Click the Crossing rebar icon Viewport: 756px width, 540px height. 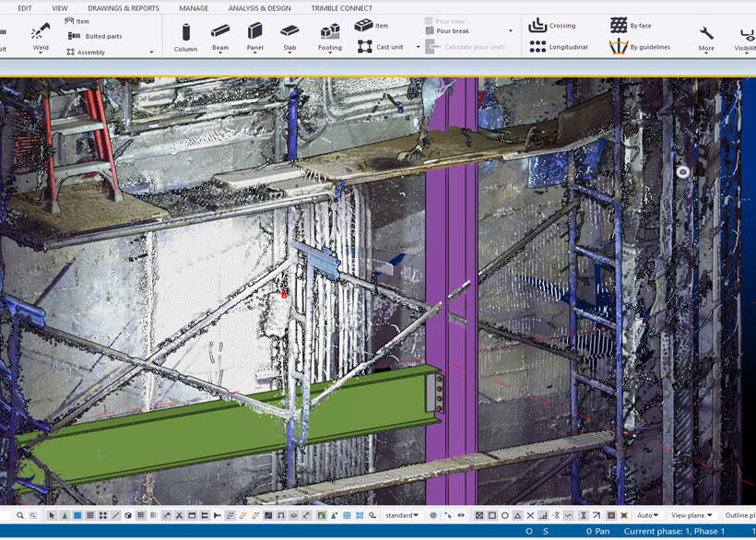(x=537, y=26)
